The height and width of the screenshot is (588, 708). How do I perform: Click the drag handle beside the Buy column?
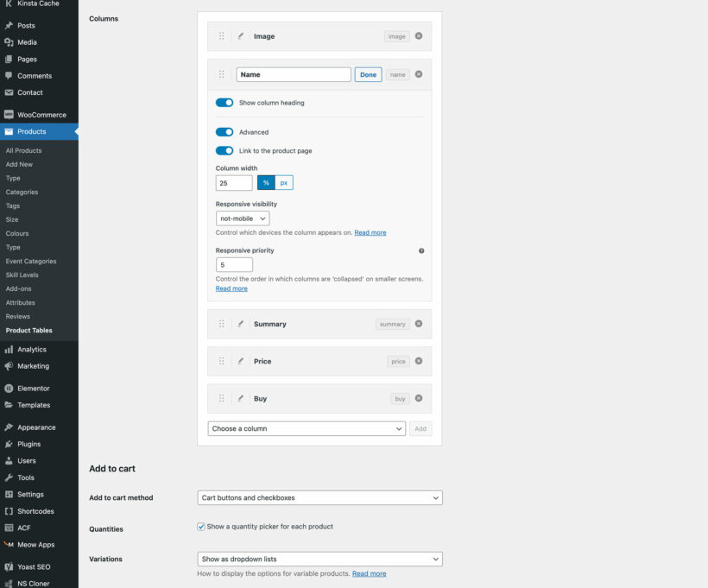pyautogui.click(x=223, y=398)
